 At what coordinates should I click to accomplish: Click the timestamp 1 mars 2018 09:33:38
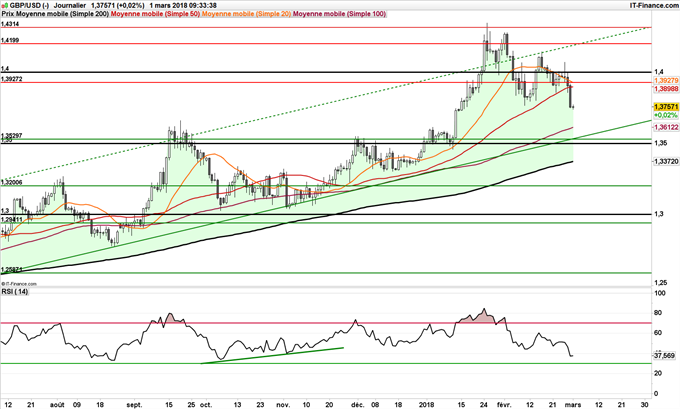click(x=183, y=6)
